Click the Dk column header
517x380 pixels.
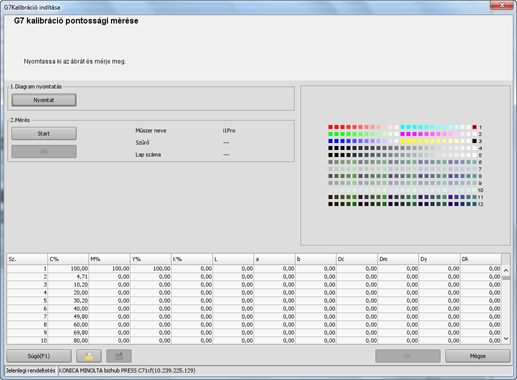click(480, 259)
